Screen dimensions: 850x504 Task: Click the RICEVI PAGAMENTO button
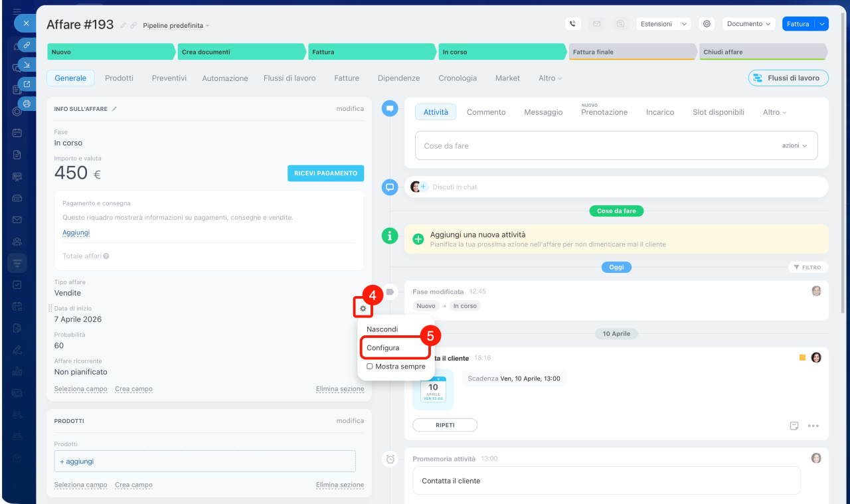pos(325,173)
